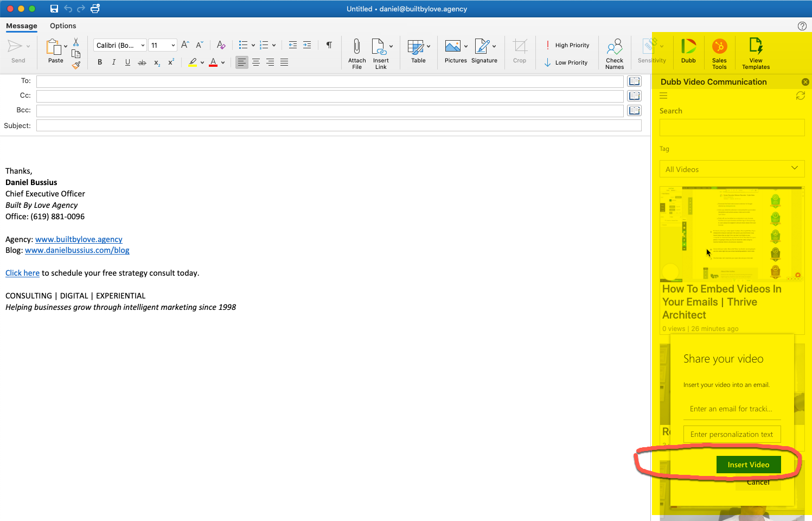
Task: Select the Message tab
Action: 22,26
